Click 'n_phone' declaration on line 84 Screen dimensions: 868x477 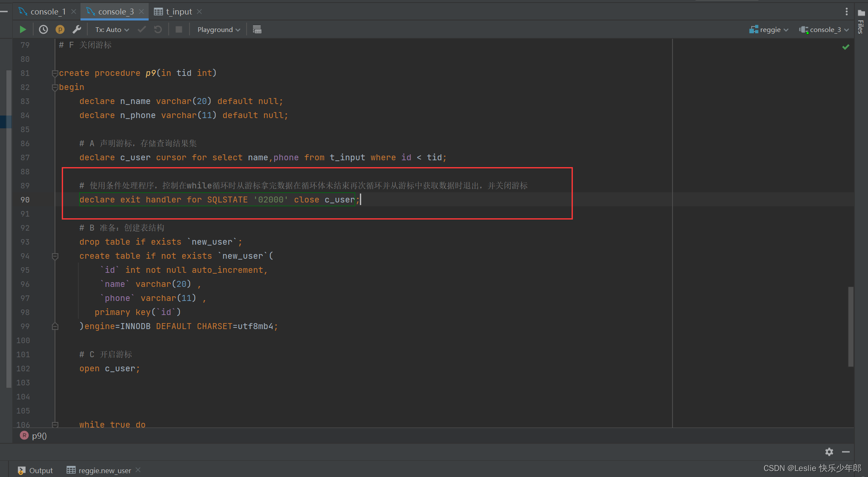(138, 116)
